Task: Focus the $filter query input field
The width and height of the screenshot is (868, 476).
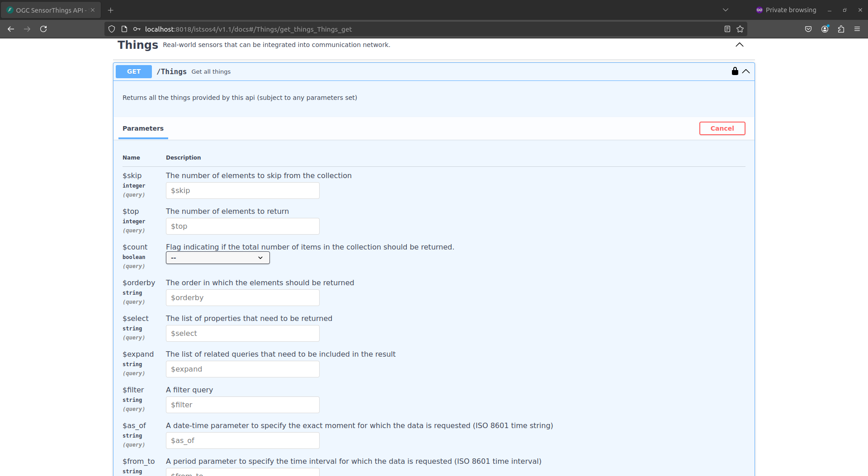Action: [242, 405]
